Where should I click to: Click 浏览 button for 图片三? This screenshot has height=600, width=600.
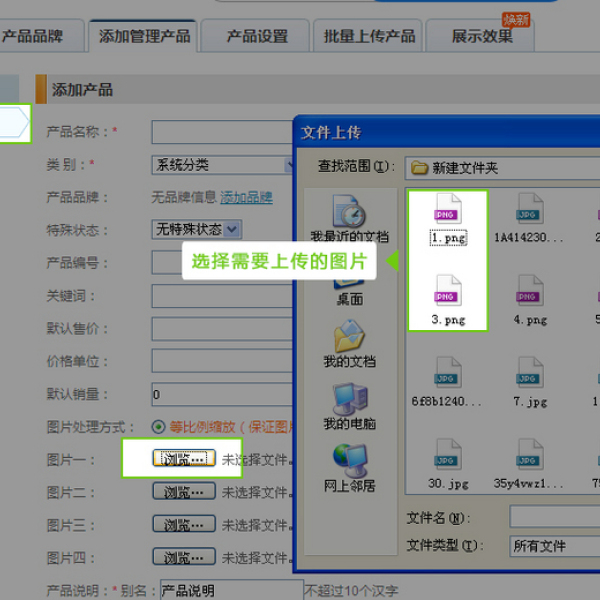coord(184,524)
